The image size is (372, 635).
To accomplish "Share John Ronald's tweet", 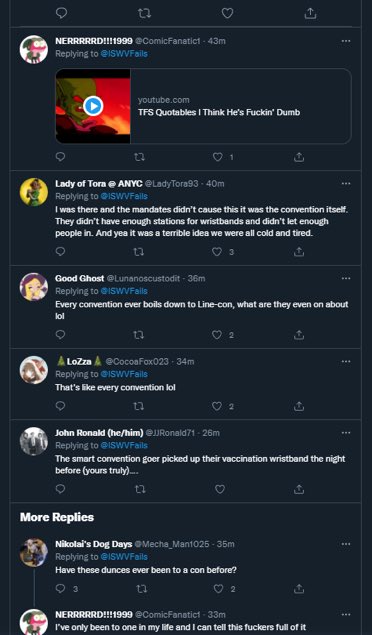I will pyautogui.click(x=299, y=489).
